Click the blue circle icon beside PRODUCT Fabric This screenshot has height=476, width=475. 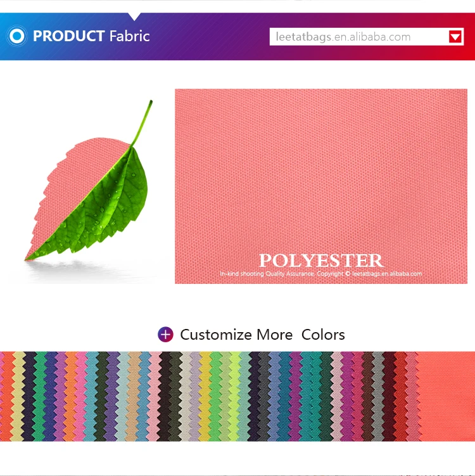click(x=16, y=36)
